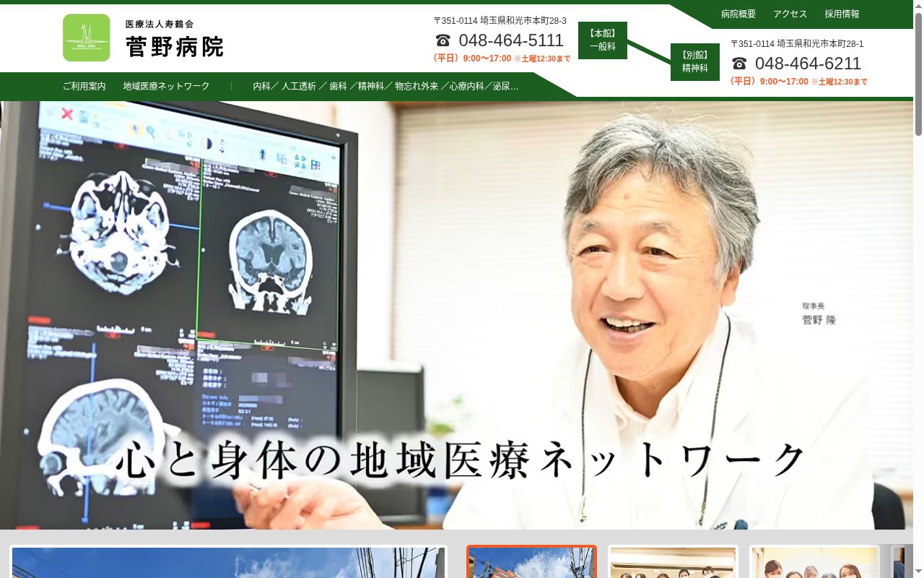Click the 菅野病院 hospital name heading
924x578 pixels.
(x=175, y=46)
